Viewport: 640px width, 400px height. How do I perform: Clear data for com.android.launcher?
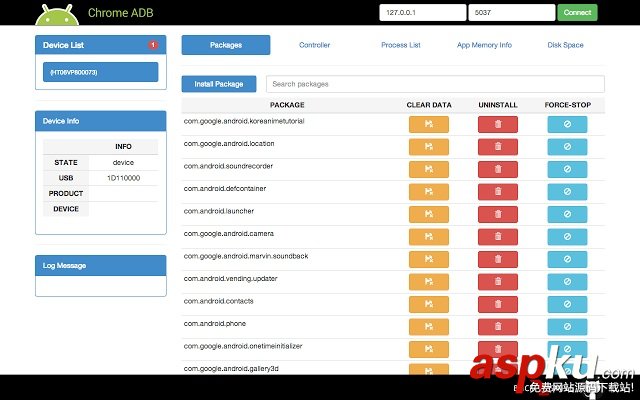coord(429,214)
